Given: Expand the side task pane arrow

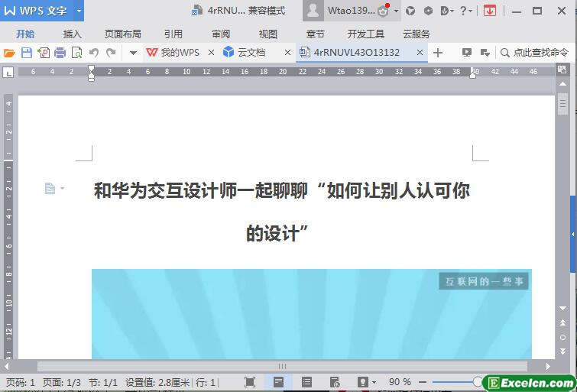Looking at the screenshot, I should pos(573,234).
